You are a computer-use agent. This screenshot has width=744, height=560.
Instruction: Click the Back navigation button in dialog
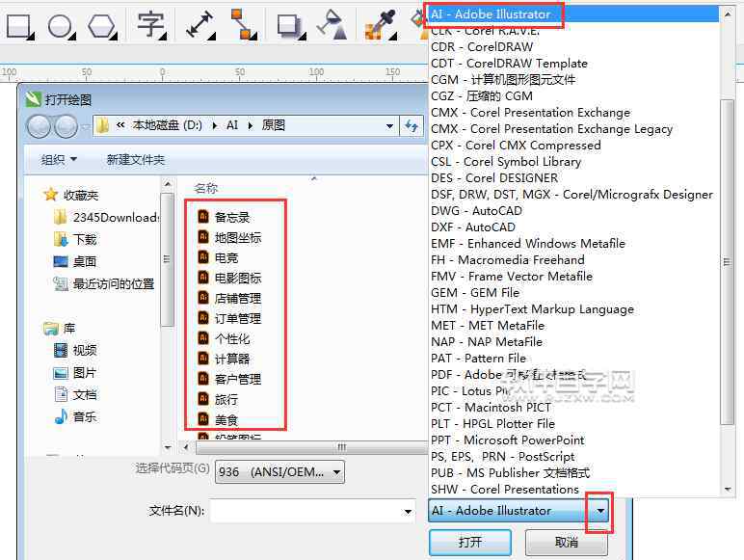pos(39,126)
